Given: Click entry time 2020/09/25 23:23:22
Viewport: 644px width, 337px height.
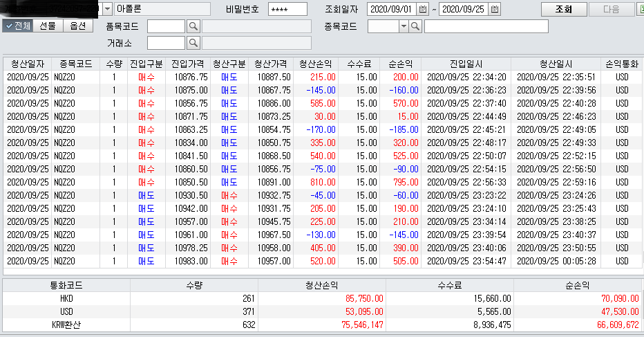Looking at the screenshot, I should (x=466, y=195).
